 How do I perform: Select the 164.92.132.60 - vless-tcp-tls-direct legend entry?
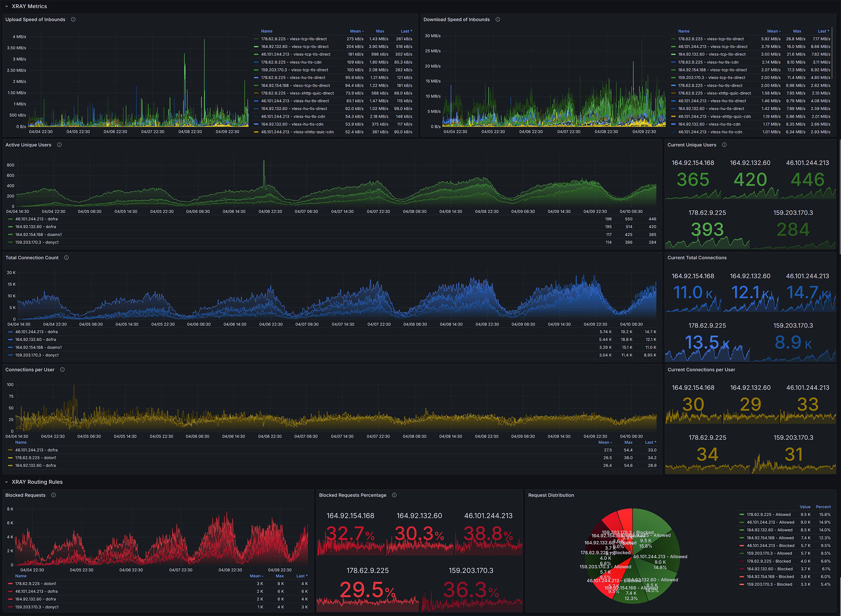[x=296, y=46]
